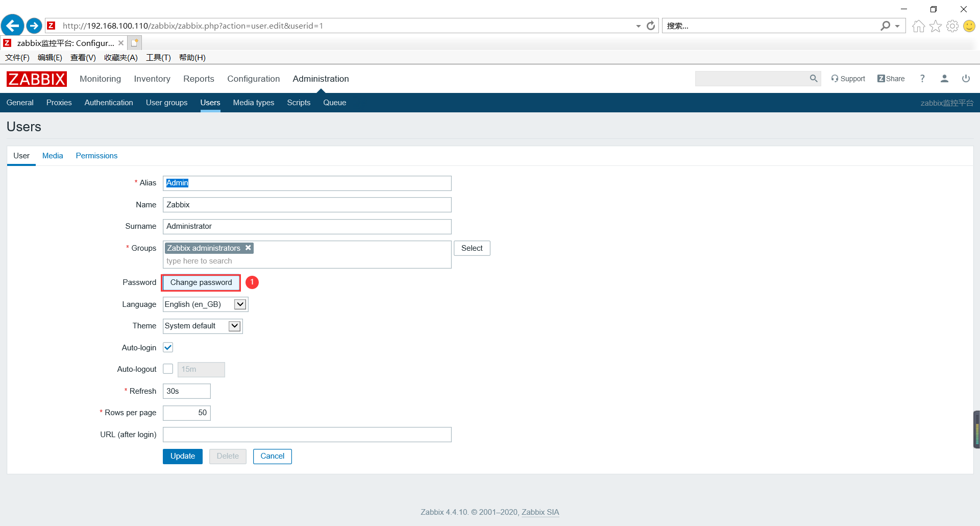
Task: Go to the Reports menu
Action: (x=199, y=79)
